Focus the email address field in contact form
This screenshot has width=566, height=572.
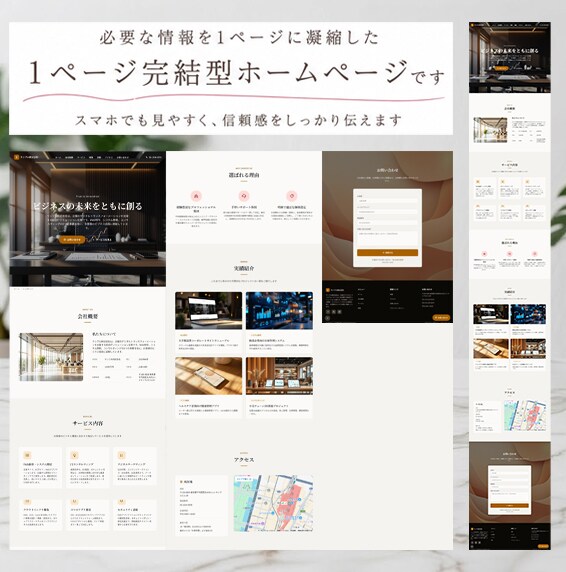[x=387, y=212]
